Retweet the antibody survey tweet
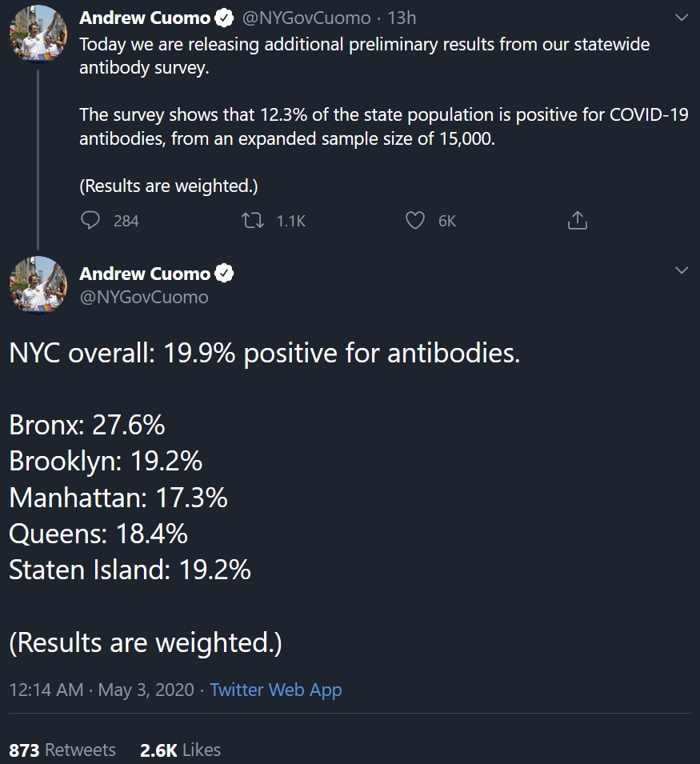This screenshot has width=700, height=764. click(x=254, y=221)
